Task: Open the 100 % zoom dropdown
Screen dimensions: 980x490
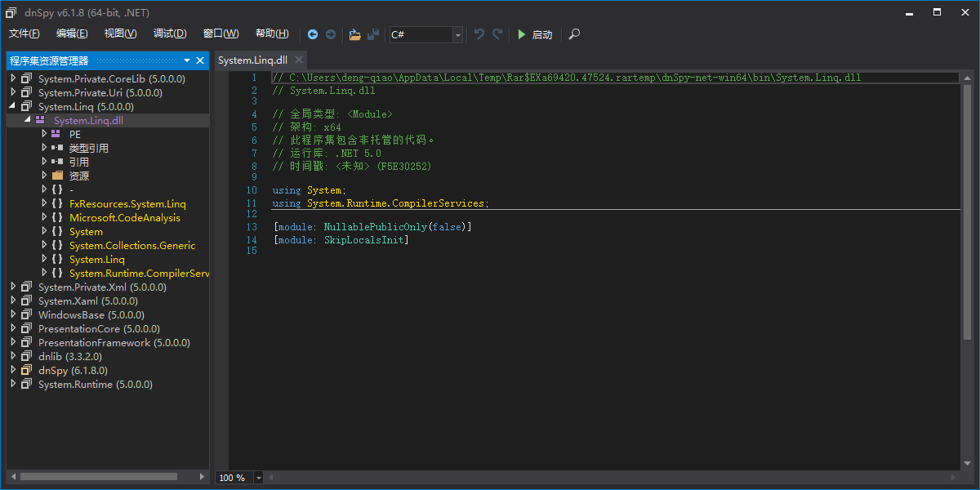Action: [x=259, y=478]
